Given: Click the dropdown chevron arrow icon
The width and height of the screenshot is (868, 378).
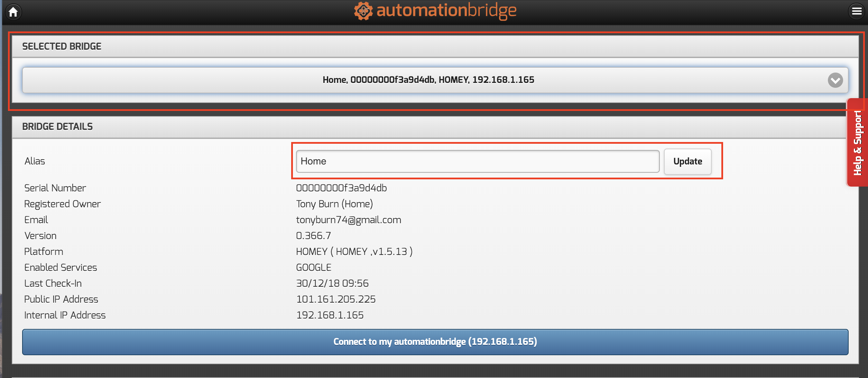Looking at the screenshot, I should click(835, 81).
